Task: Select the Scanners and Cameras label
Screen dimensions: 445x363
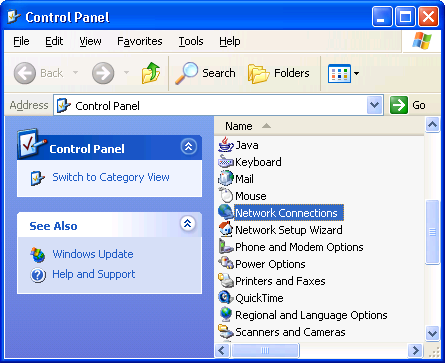Action: (x=290, y=332)
